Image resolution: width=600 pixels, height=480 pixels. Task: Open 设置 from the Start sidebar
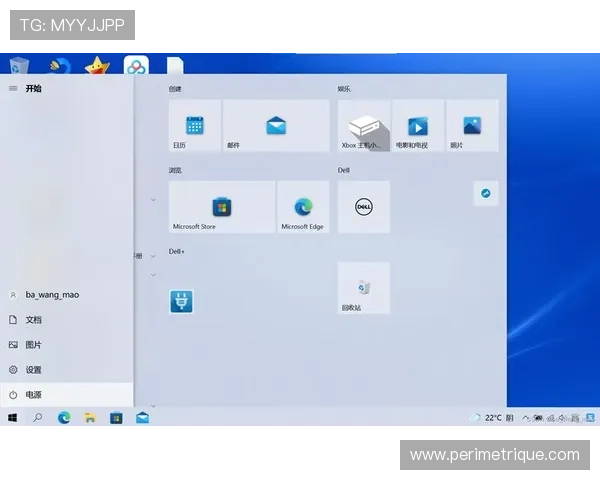point(67,370)
